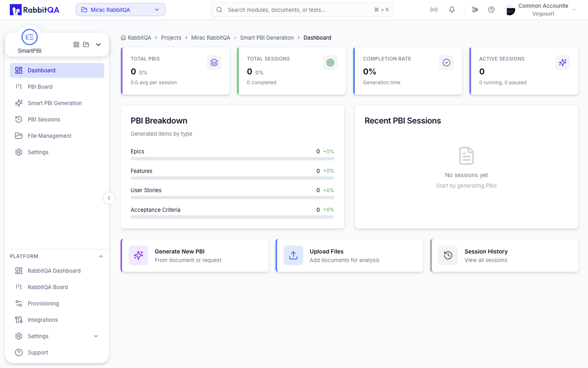588x368 pixels.
Task: Open the Common Accountle account menu chevron
Action: (x=574, y=10)
